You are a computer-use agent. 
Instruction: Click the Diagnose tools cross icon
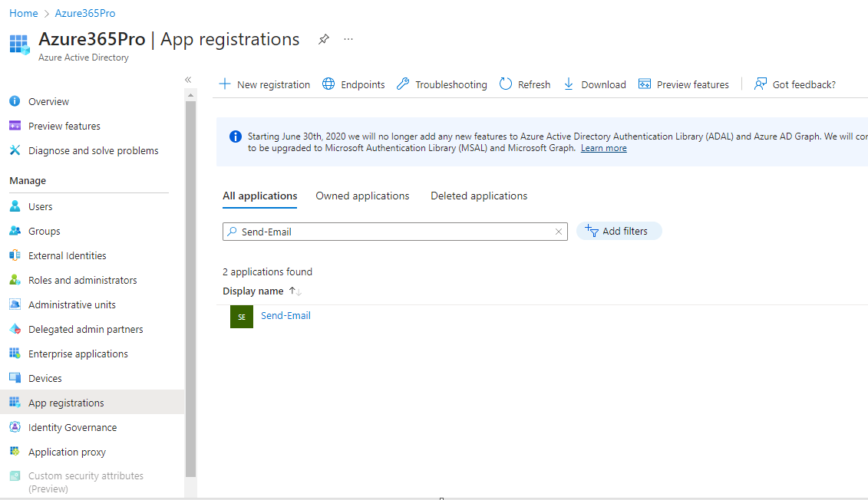(x=15, y=150)
